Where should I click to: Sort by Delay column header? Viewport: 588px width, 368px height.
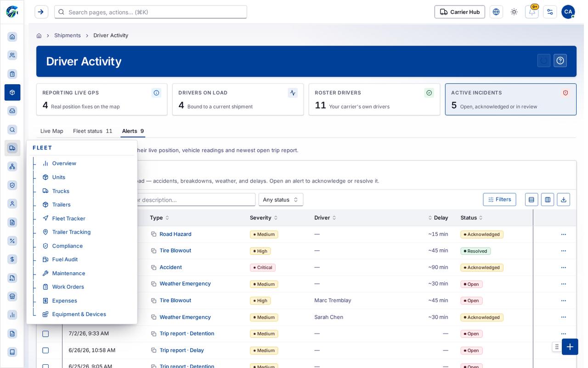point(438,218)
